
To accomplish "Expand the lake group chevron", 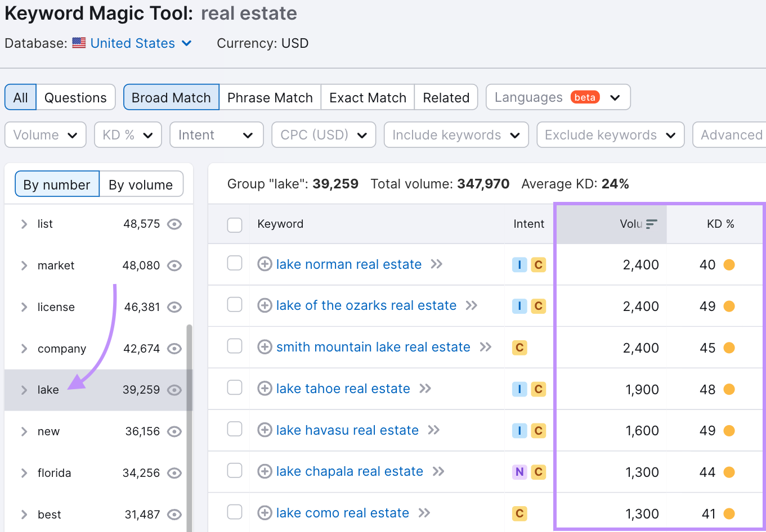I will [24, 390].
